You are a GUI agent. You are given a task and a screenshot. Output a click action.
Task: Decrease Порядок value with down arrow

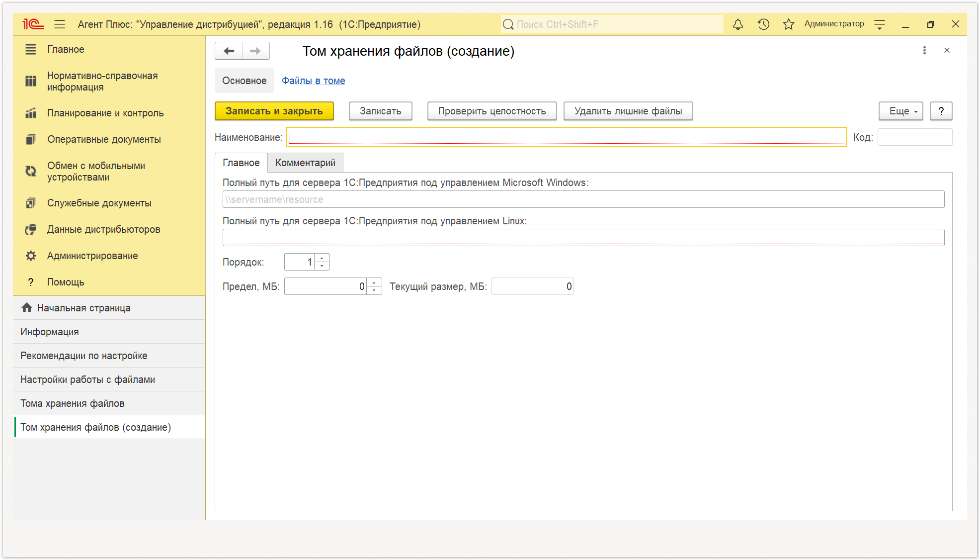point(322,266)
